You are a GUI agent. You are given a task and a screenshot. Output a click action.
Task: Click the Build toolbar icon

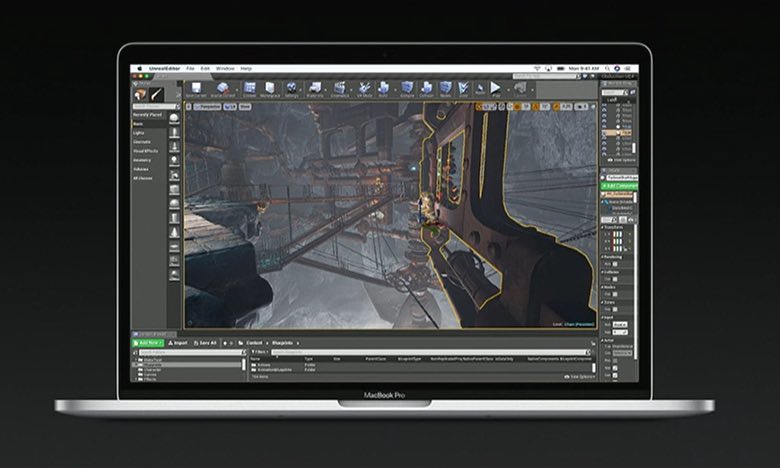383,89
